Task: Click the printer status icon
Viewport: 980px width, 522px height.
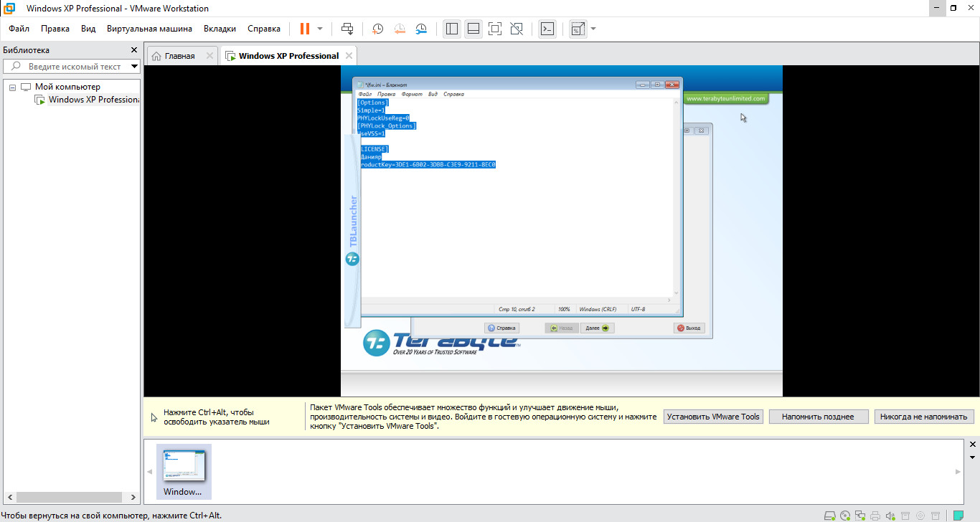Action: click(875, 515)
